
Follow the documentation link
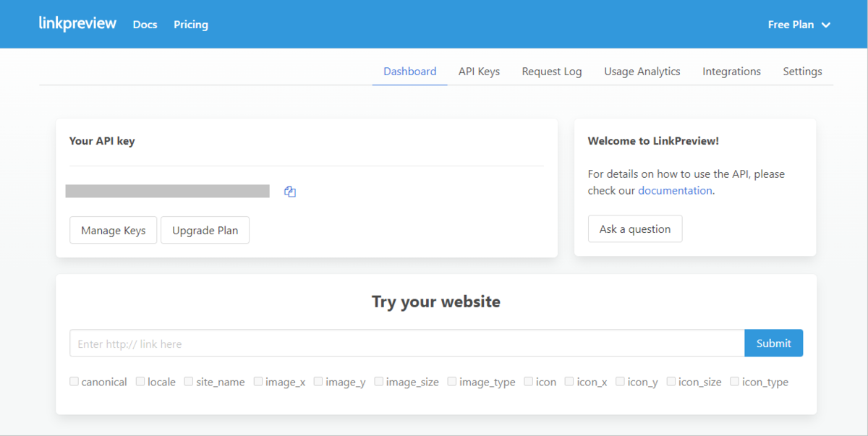tap(675, 191)
